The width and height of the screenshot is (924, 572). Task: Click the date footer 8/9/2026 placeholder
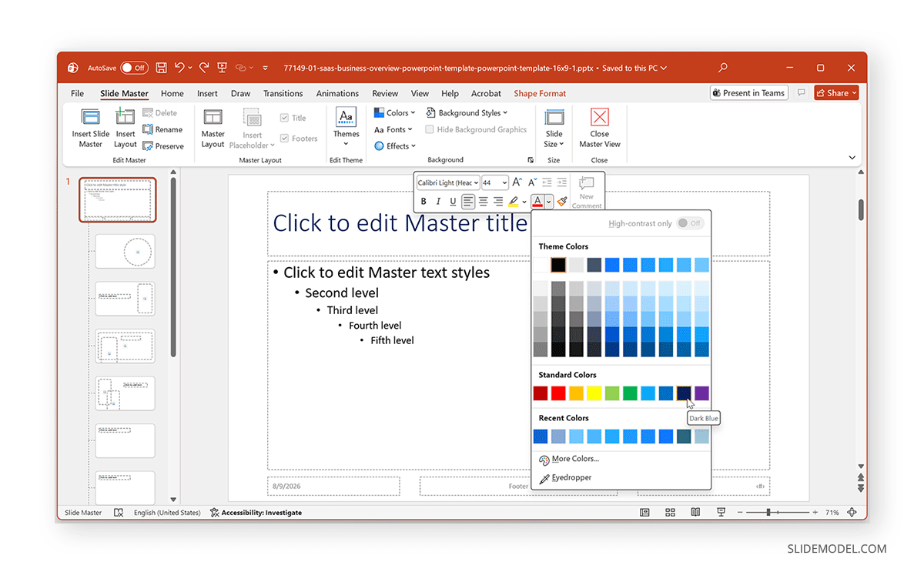333,486
